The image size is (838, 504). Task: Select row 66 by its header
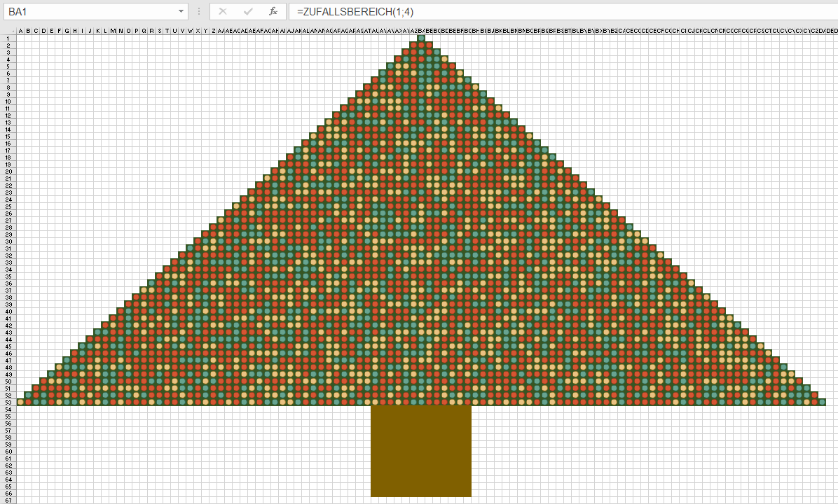8,493
